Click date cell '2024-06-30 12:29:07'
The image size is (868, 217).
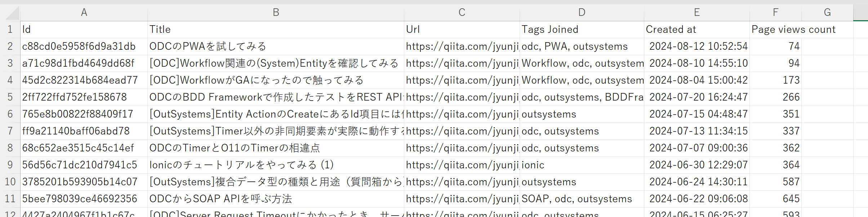[696, 165]
